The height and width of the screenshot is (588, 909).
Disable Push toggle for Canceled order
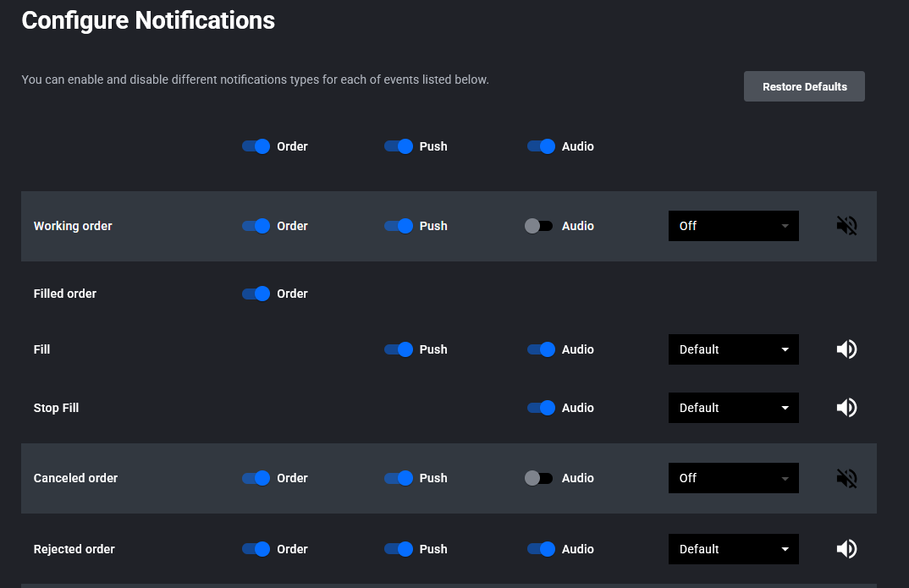click(x=399, y=478)
